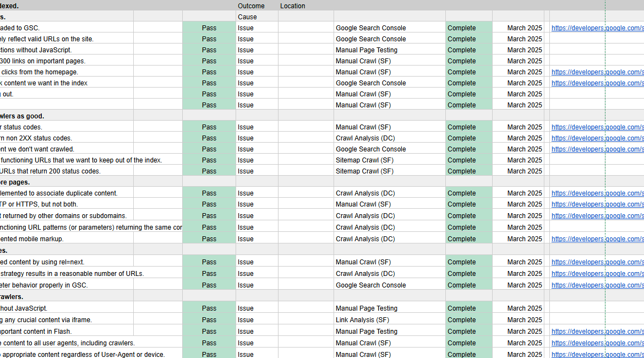Select 'Manual Page Testing' in the 'tions without JavaScript.' row

coord(389,50)
